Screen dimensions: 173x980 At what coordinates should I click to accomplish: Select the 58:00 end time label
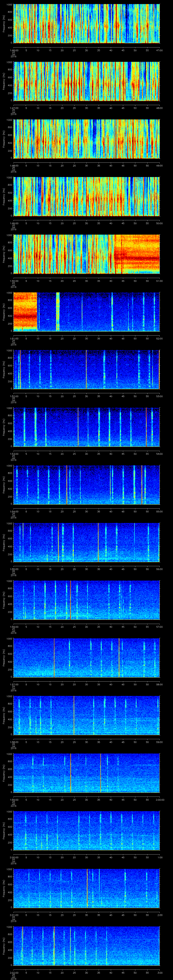pos(160,684)
